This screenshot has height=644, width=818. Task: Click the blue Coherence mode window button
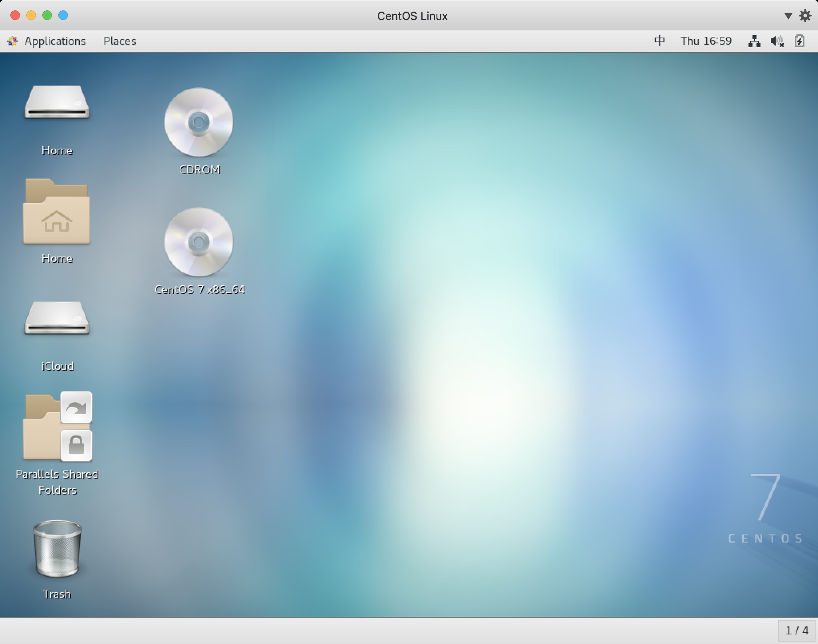63,15
